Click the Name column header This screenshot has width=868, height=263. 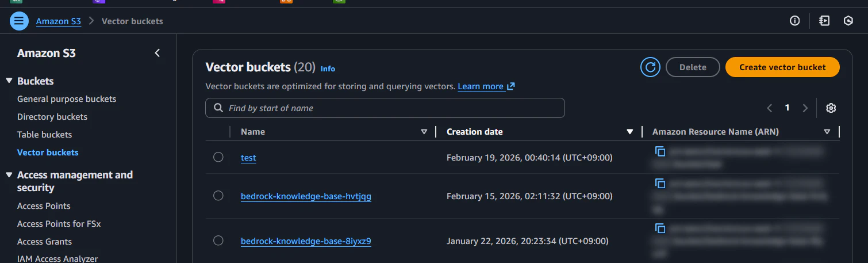pos(253,132)
